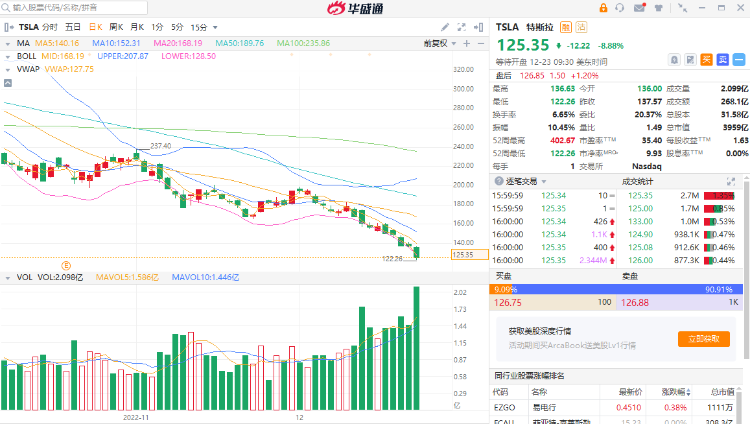This screenshot has height=424, width=750.
Task: Select the 月K chart tab
Action: (137, 27)
